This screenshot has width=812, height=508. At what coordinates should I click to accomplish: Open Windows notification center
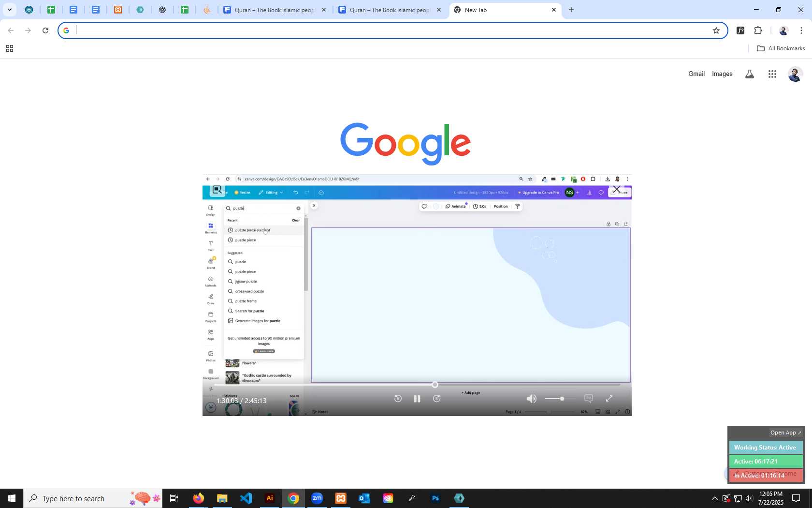tap(796, 498)
